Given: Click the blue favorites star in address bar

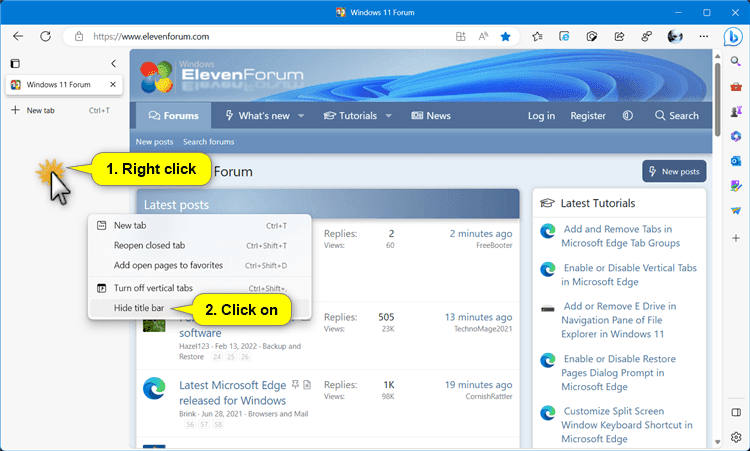Looking at the screenshot, I should [x=506, y=36].
